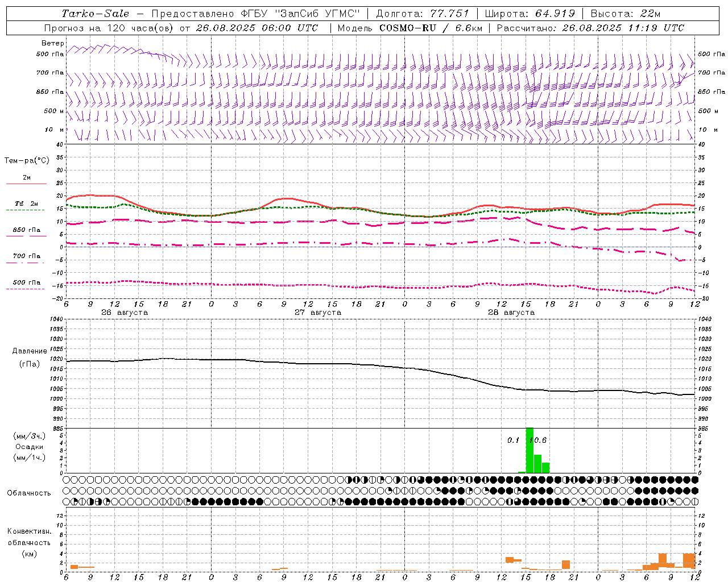This screenshot has height=582, width=728.
Task: Click the (гПа) pressure unit label
Action: 30,364
